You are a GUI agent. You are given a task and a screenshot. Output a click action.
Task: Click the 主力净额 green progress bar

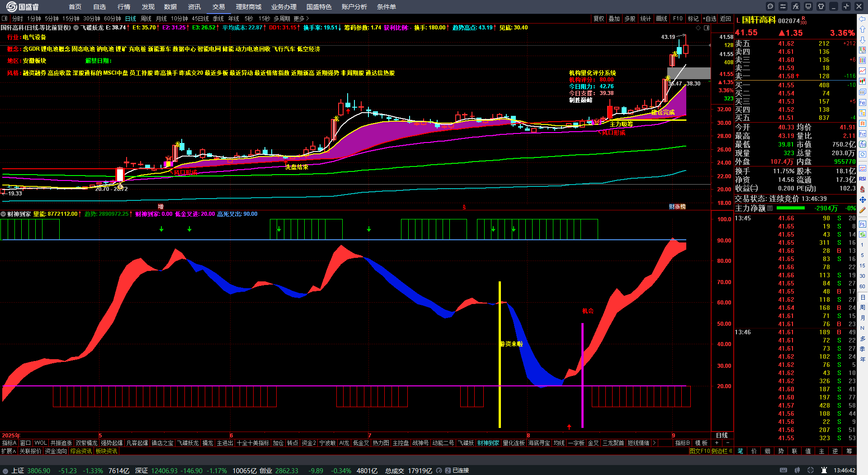(790, 208)
